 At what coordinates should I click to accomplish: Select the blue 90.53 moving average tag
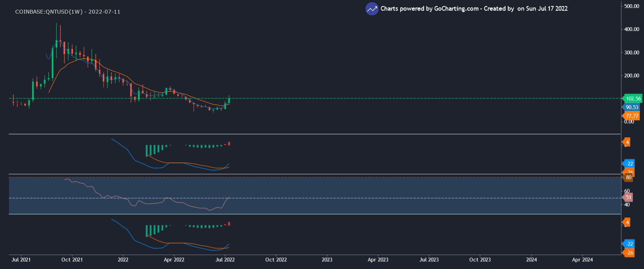(631, 107)
